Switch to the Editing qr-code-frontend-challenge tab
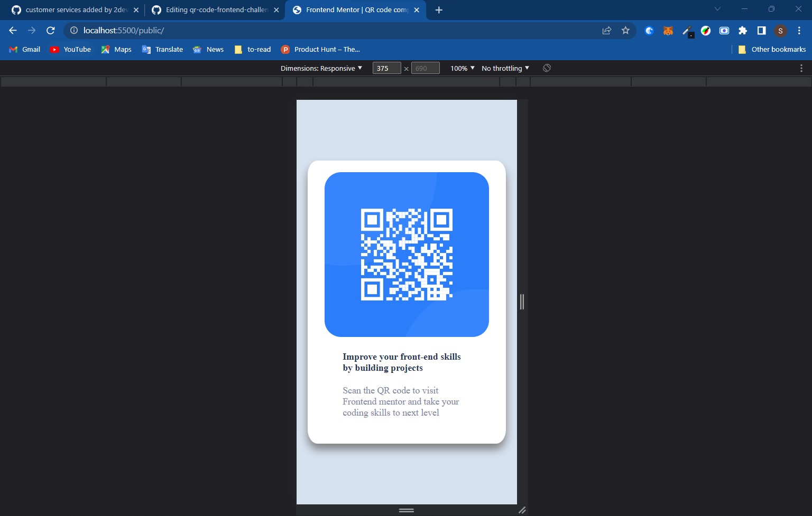Viewport: 812px width, 516px height. (211, 10)
